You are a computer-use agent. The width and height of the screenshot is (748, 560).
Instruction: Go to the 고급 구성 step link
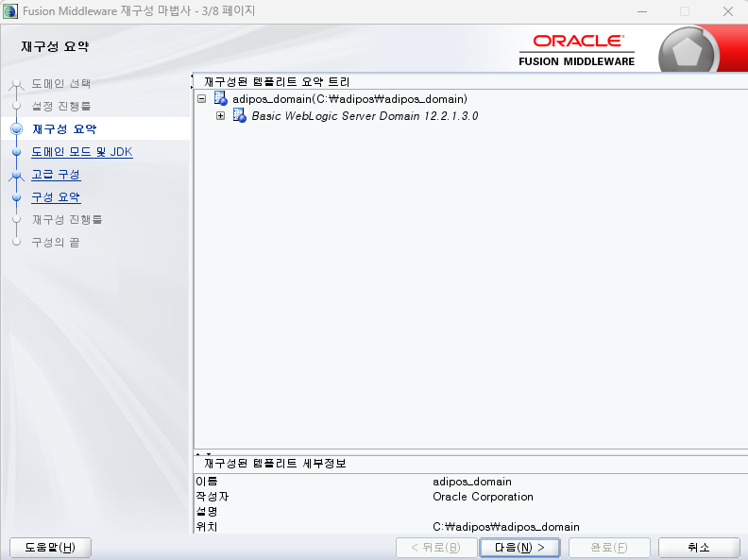pyautogui.click(x=56, y=175)
